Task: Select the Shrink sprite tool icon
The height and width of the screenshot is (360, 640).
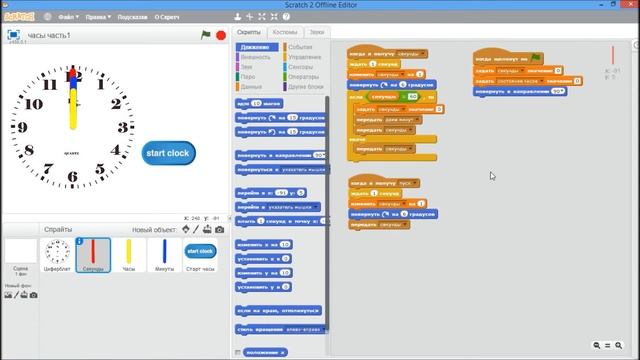Action: tap(274, 17)
